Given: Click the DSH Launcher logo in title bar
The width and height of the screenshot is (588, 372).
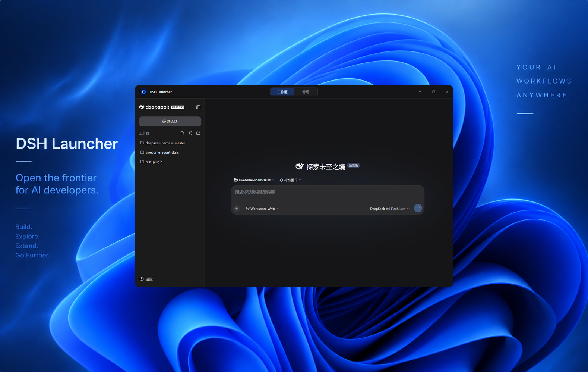Looking at the screenshot, I should [143, 92].
